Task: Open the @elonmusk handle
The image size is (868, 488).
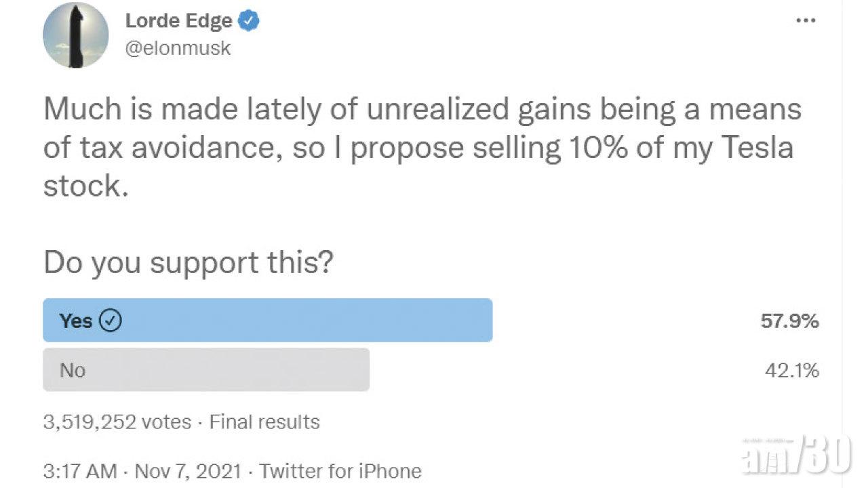Action: pyautogui.click(x=178, y=47)
